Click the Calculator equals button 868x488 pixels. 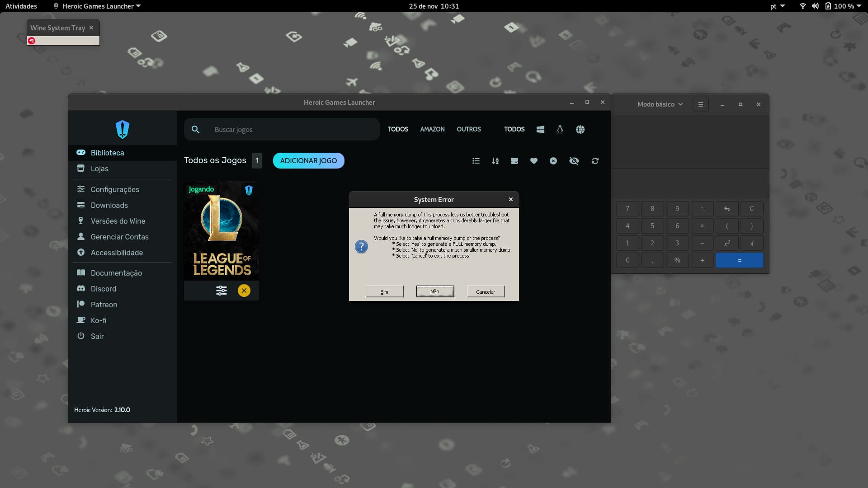(x=740, y=260)
